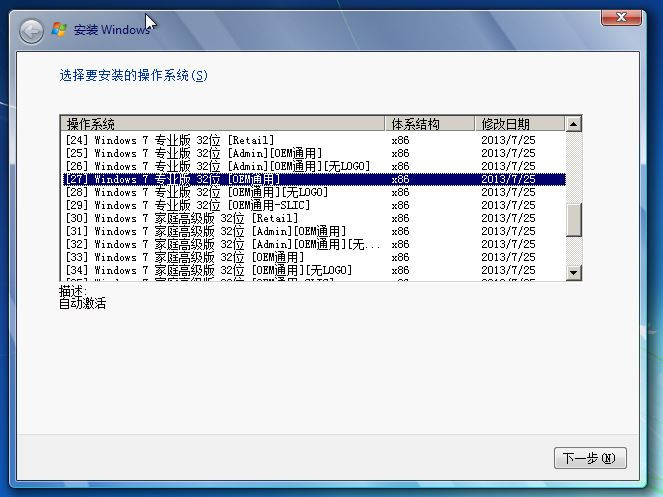663x497 pixels.
Task: Click the 安装 Windows title text
Action: (112, 30)
